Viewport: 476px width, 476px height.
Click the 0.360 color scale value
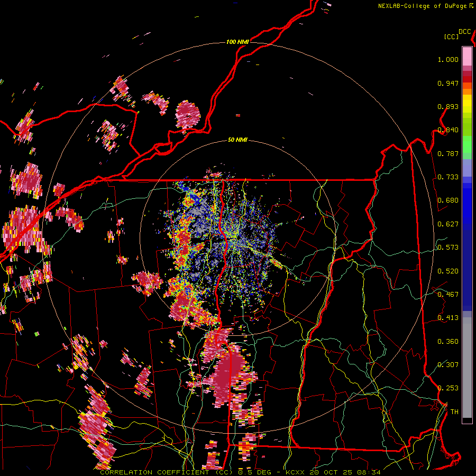[x=448, y=342]
